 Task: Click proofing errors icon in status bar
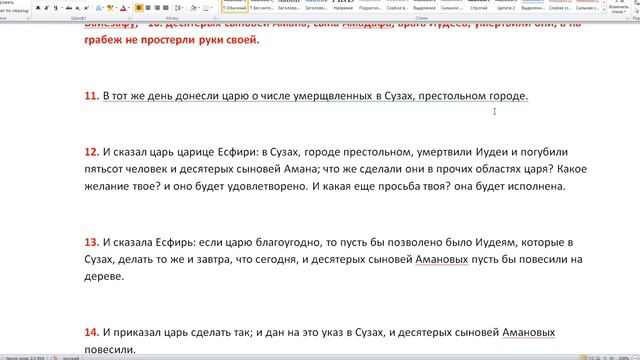pyautogui.click(x=54, y=358)
